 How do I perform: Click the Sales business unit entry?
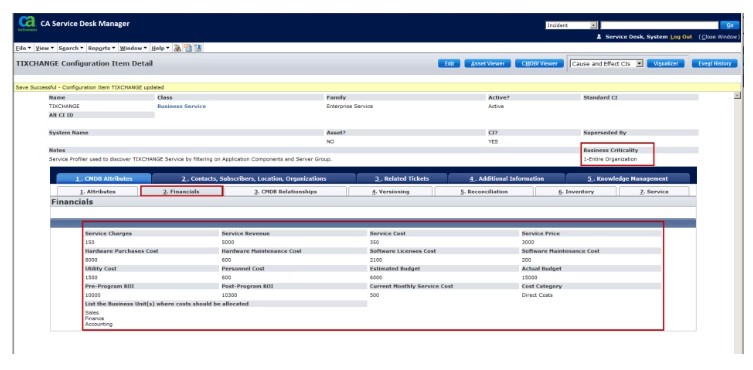pyautogui.click(x=92, y=312)
